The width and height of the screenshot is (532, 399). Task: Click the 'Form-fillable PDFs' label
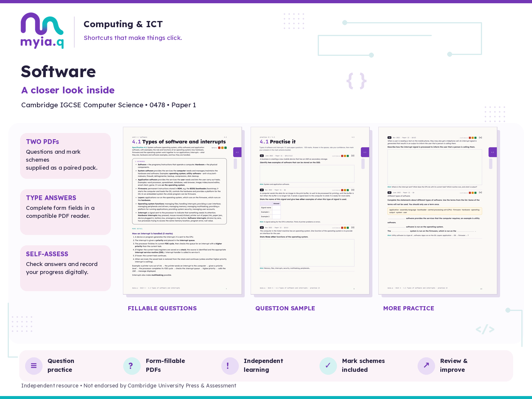point(166,365)
